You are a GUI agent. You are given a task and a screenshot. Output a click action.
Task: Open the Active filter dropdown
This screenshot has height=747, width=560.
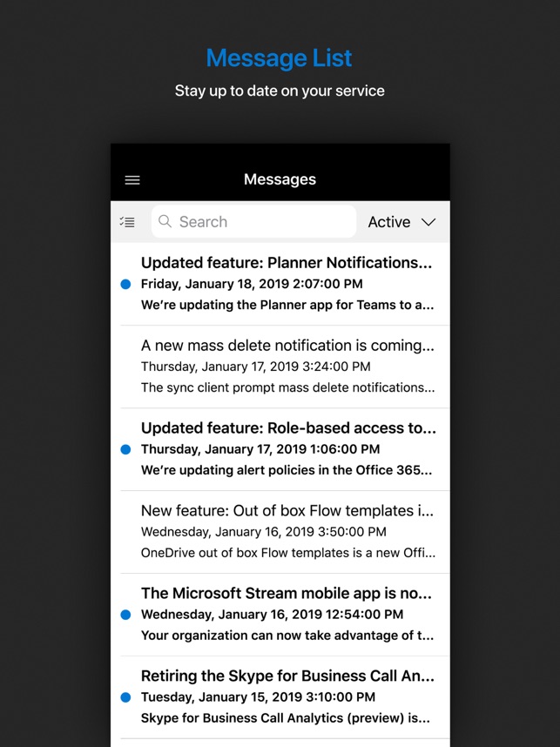click(x=401, y=222)
